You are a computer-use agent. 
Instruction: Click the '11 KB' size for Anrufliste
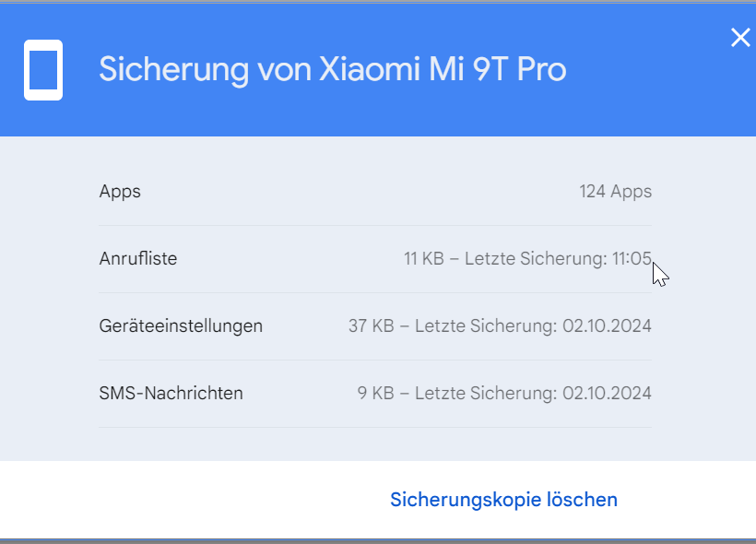pyautogui.click(x=424, y=259)
